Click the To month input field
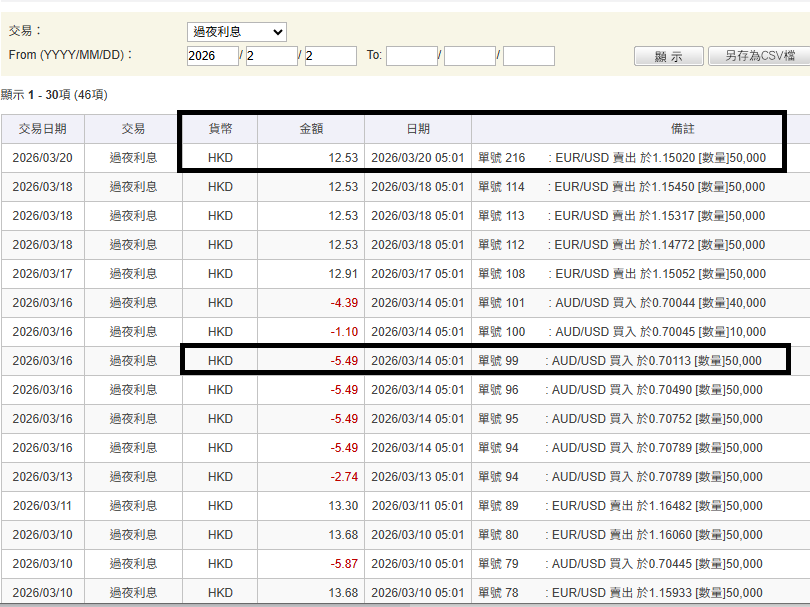810x607 pixels. (470, 56)
